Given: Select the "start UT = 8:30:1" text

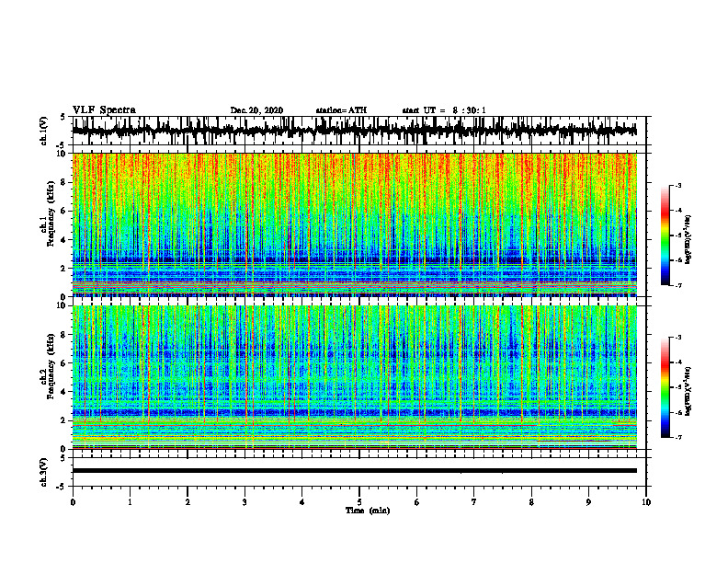Looking at the screenshot, I should click(444, 110).
